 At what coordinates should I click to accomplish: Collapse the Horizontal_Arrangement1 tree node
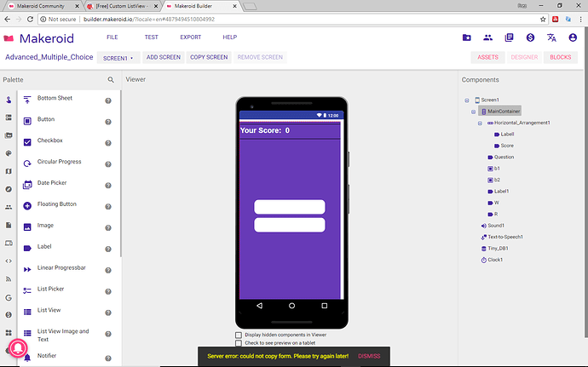[x=480, y=123]
